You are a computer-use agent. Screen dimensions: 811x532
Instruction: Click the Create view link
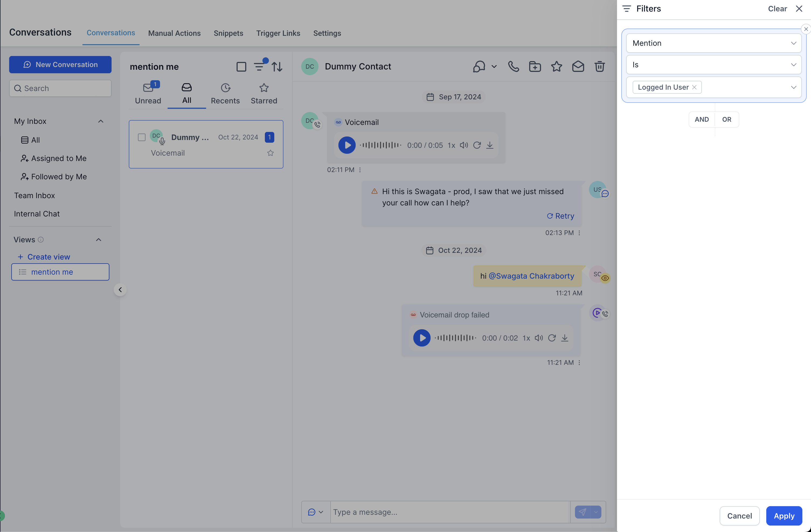click(48, 257)
